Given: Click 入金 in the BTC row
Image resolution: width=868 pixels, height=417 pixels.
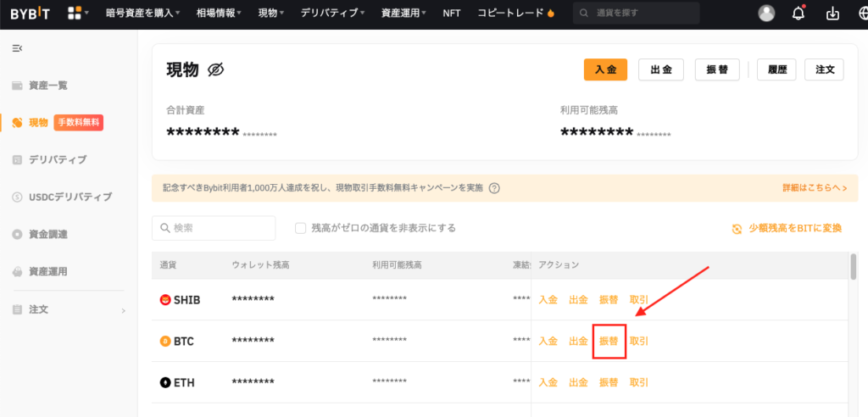Looking at the screenshot, I should coord(548,341).
